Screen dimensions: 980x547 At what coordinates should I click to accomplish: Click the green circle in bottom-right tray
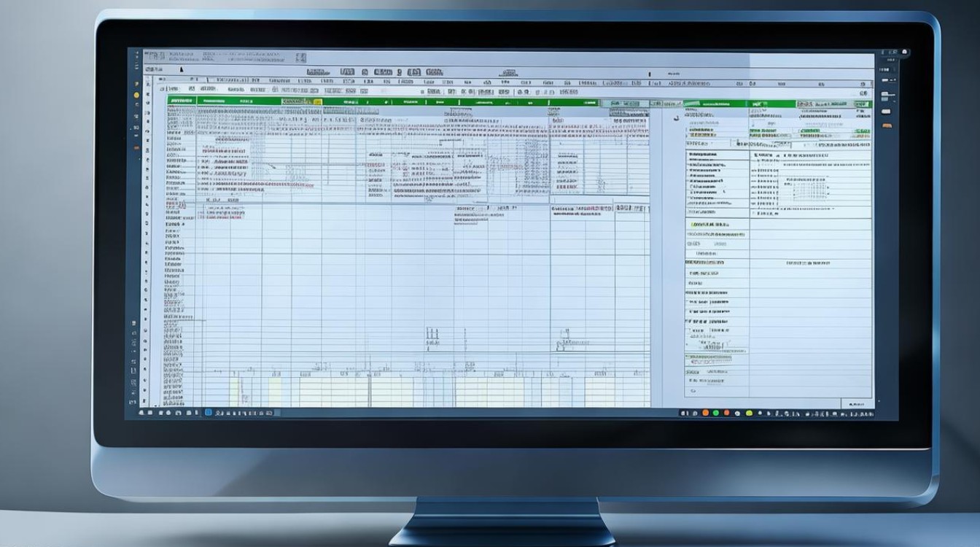click(715, 413)
